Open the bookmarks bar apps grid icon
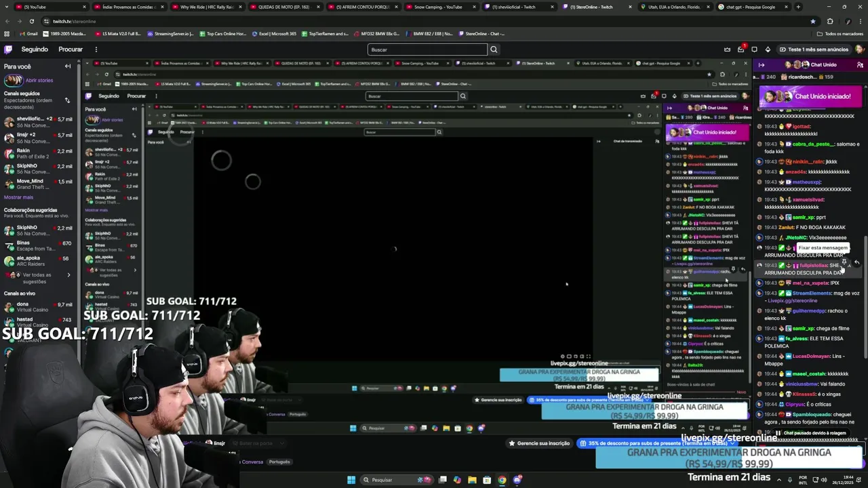868x488 pixels. click(x=7, y=33)
